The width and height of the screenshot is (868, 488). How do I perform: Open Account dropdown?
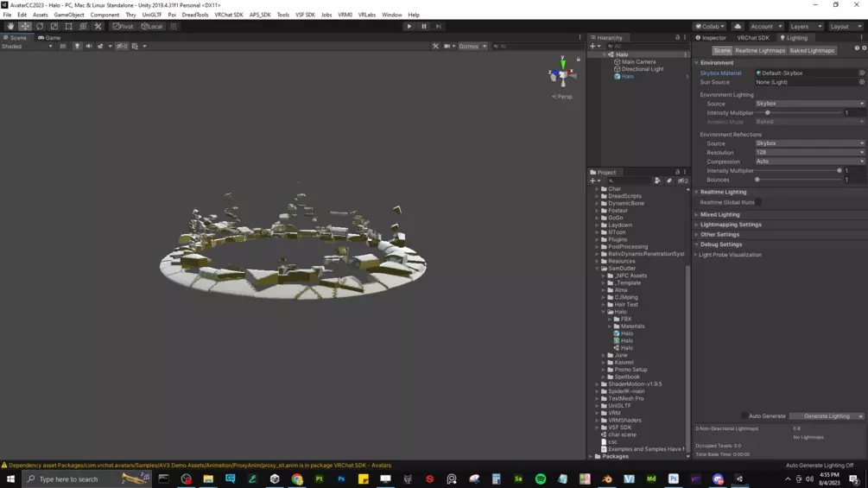point(765,26)
